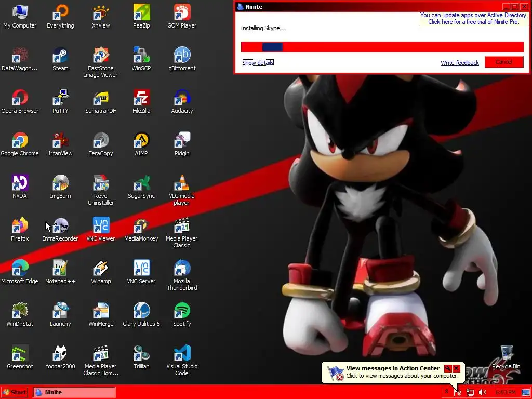Select the Steam desktop shortcut
This screenshot has height=399, width=532.
[x=60, y=59]
